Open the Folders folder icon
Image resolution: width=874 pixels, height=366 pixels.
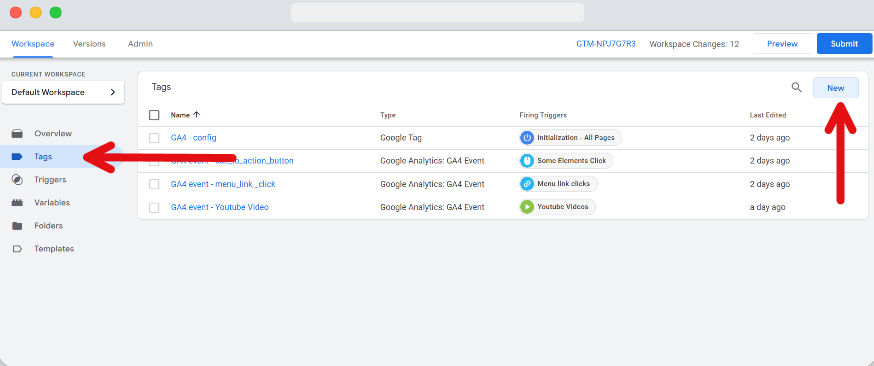pos(17,226)
